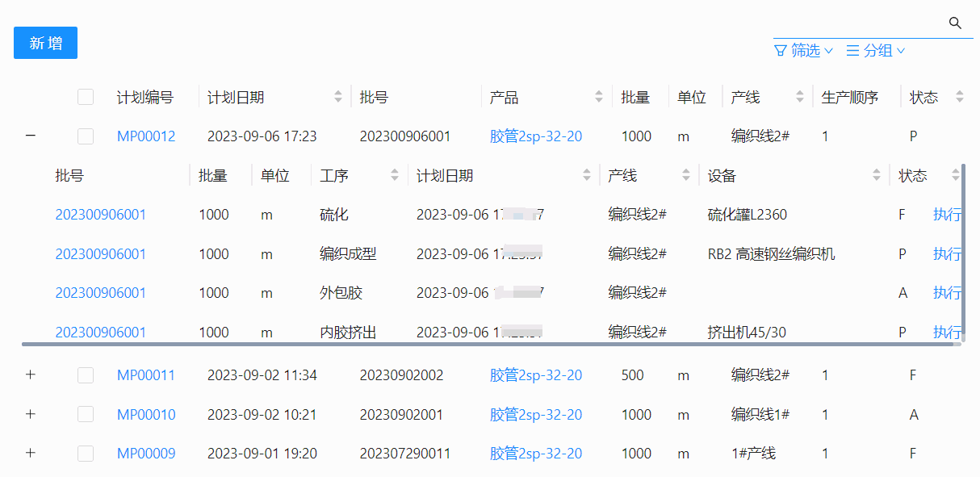Image resolution: width=980 pixels, height=477 pixels.
Task: Sort sub-table by 设备
Action: pyautogui.click(x=877, y=175)
